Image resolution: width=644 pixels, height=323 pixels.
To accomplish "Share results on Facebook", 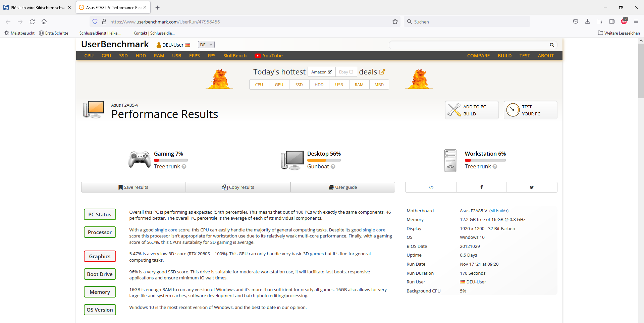I will (481, 187).
